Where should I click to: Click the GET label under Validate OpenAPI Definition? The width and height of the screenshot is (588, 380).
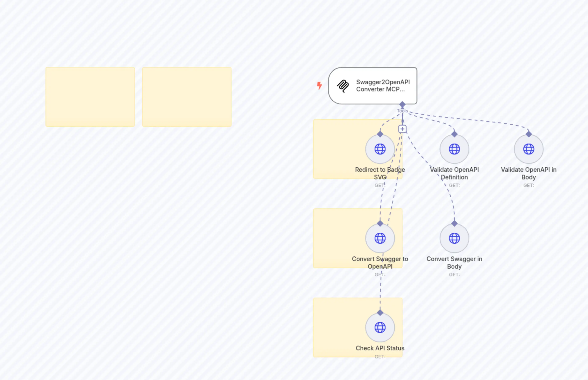click(x=454, y=185)
